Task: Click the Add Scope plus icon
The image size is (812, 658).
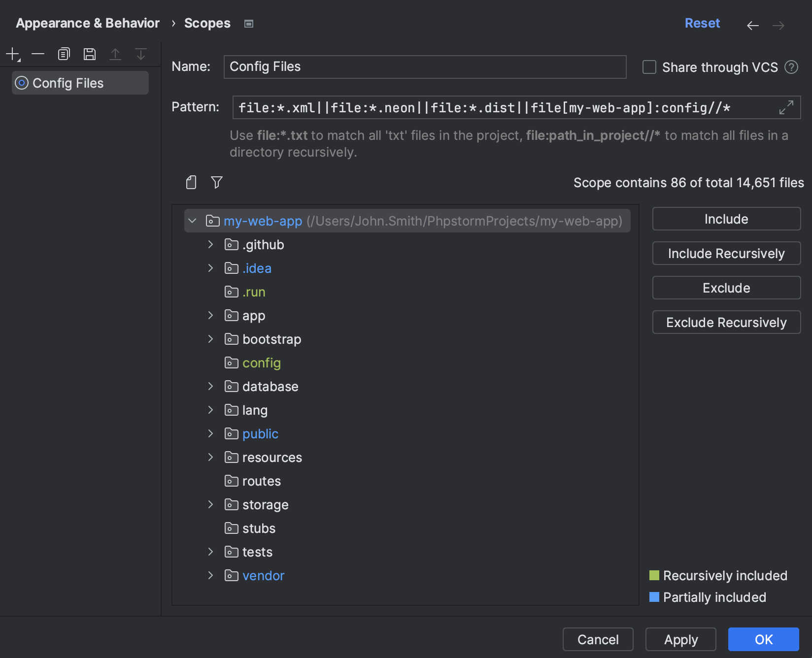Action: [x=13, y=54]
